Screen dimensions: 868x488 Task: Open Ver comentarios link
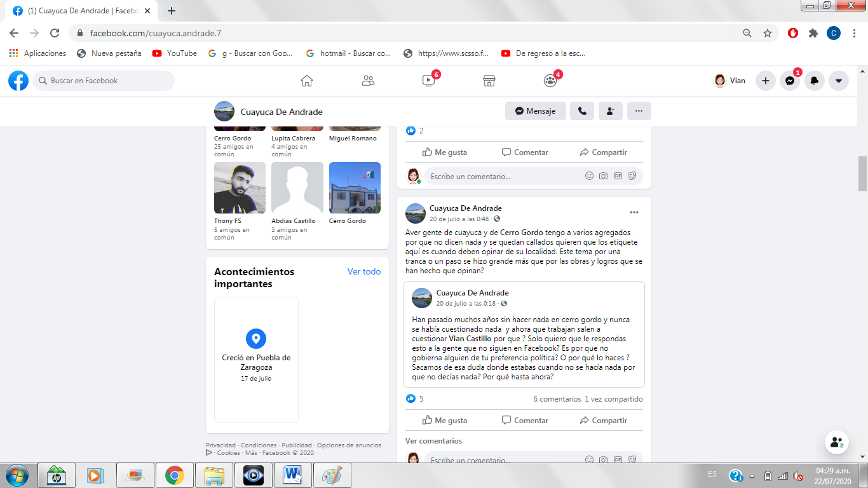coord(434,441)
